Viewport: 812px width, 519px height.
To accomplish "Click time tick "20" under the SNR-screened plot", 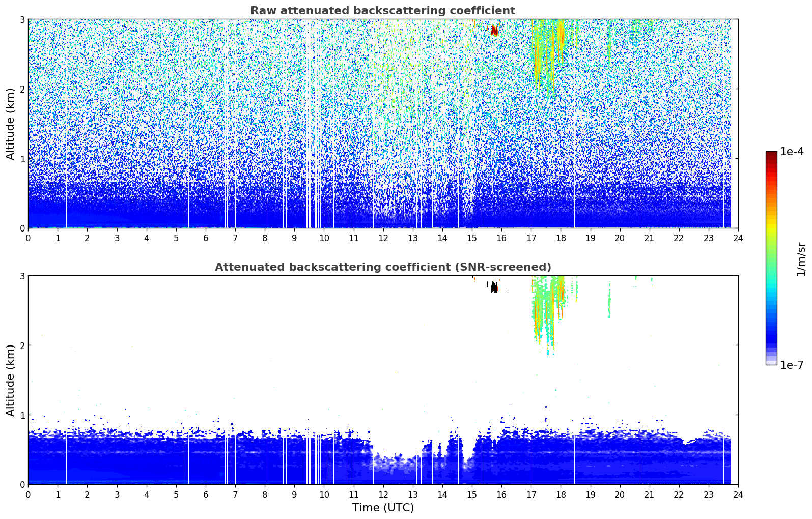I will click(620, 494).
